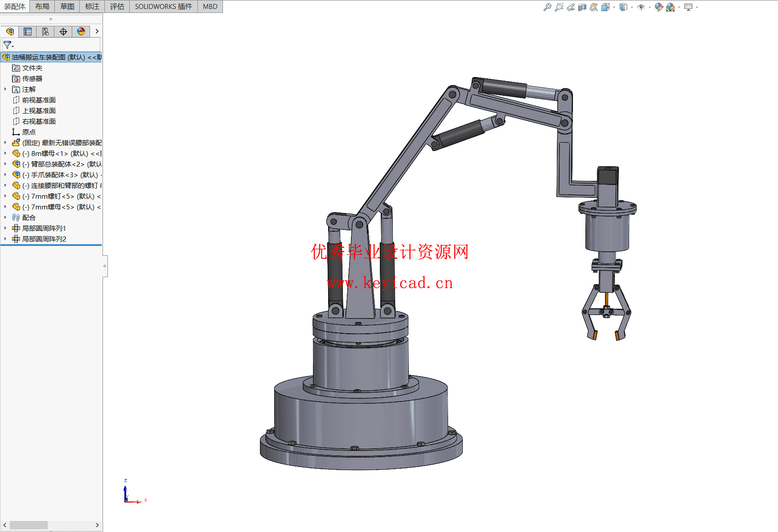Open the Display Style dropdown arrow
778x532 pixels.
pos(632,7)
